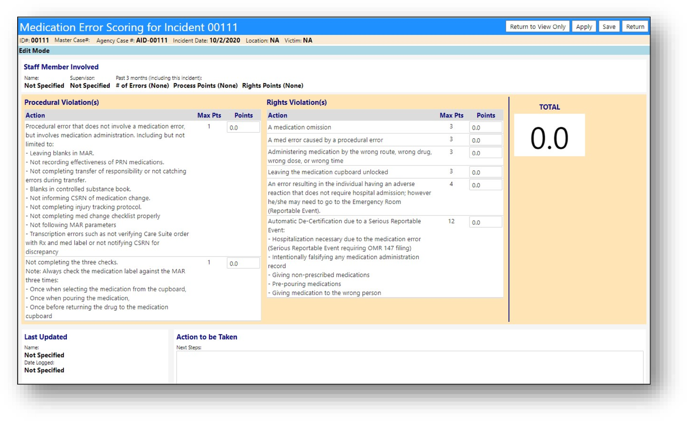Click the 'Rights Points (None)' text
Screen dimensions: 687x421
click(x=273, y=85)
